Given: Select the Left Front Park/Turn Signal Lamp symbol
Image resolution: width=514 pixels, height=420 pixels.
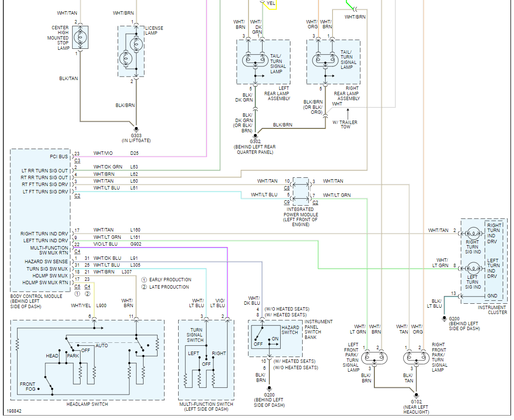Looking at the screenshot, I should click(x=374, y=357).
